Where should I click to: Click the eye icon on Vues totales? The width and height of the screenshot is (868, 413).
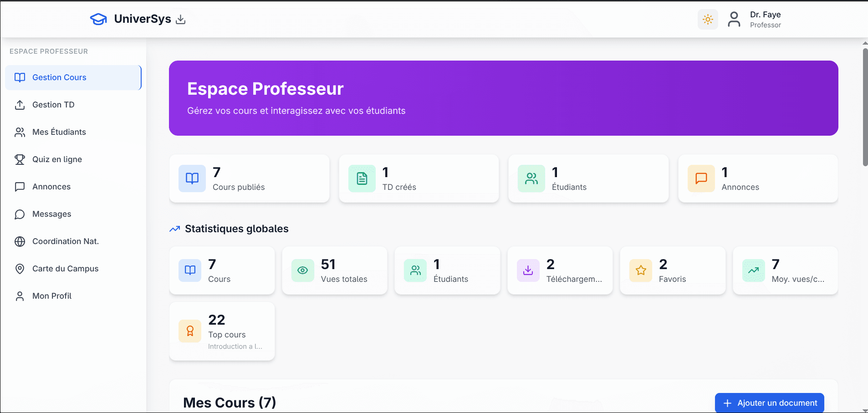pyautogui.click(x=303, y=270)
